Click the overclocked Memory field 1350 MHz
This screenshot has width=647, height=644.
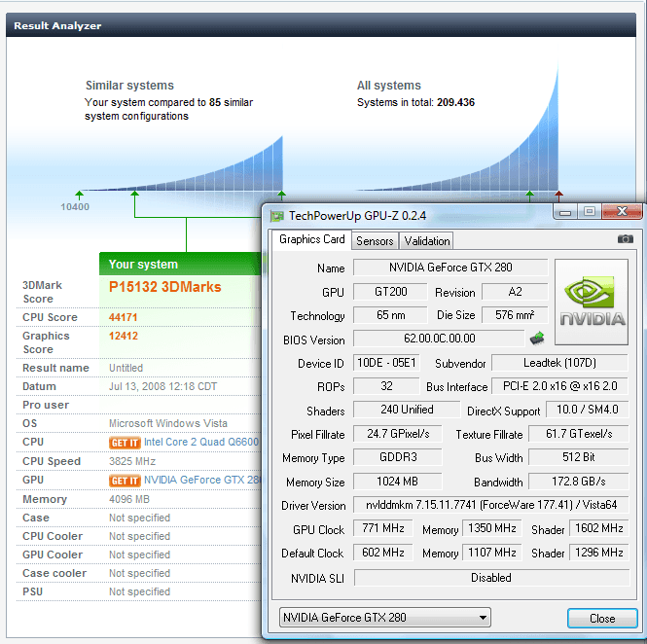click(x=492, y=528)
